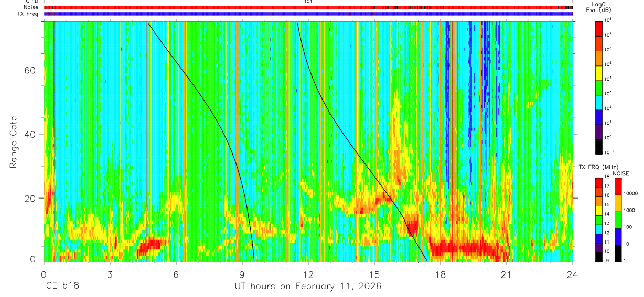Click the red Noise strip above plot

(x=308, y=7)
